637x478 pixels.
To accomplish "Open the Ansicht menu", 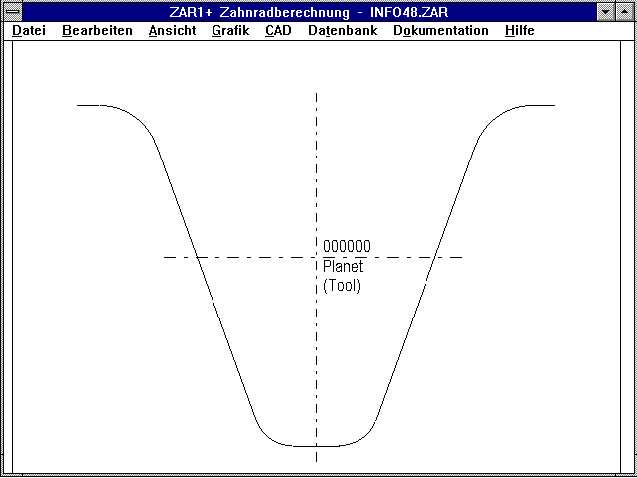I will (x=172, y=31).
